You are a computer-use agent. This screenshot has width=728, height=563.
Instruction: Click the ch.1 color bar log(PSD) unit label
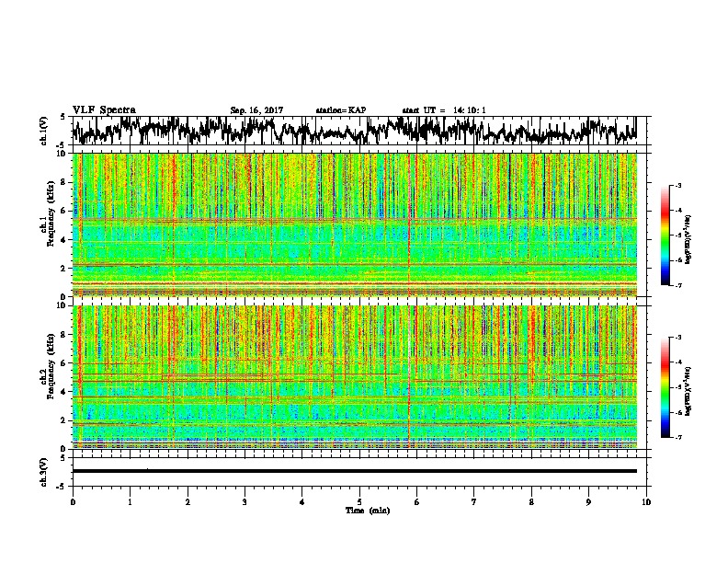tap(688, 239)
